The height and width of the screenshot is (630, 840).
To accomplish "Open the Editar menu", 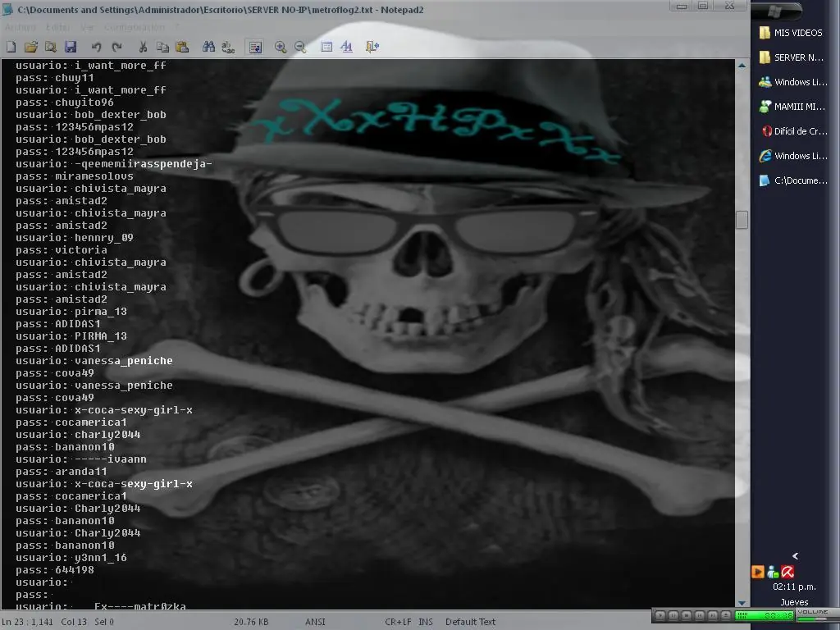I will [x=57, y=27].
